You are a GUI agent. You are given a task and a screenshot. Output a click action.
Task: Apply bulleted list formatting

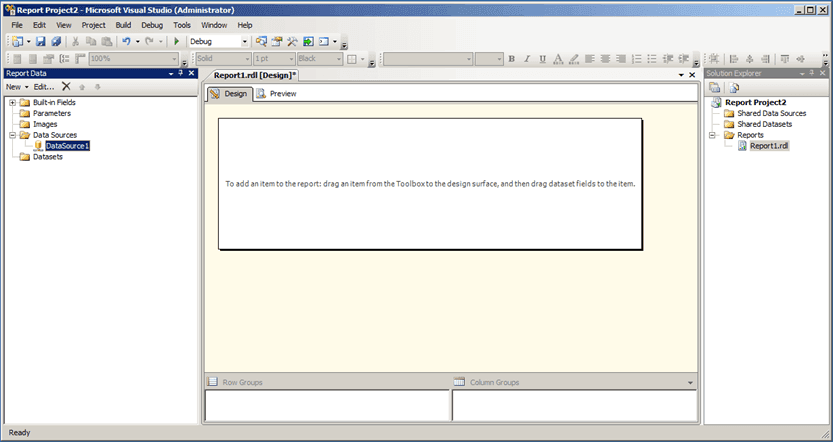pos(652,59)
